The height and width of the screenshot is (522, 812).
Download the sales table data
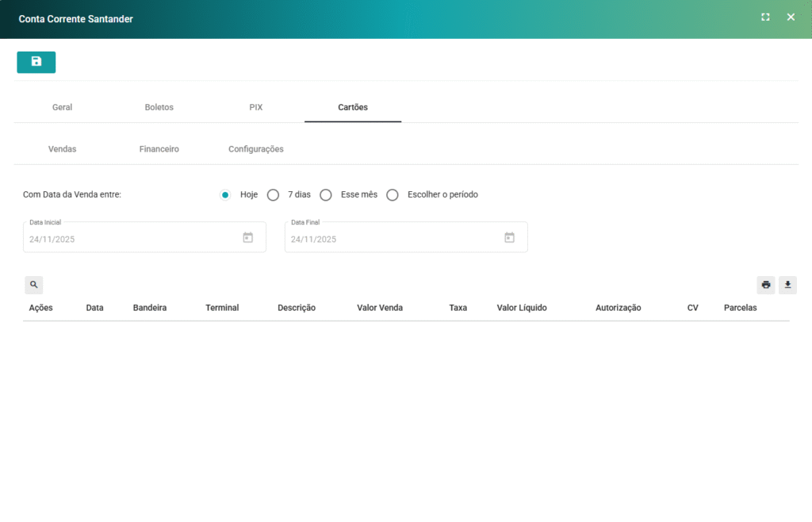coord(787,285)
